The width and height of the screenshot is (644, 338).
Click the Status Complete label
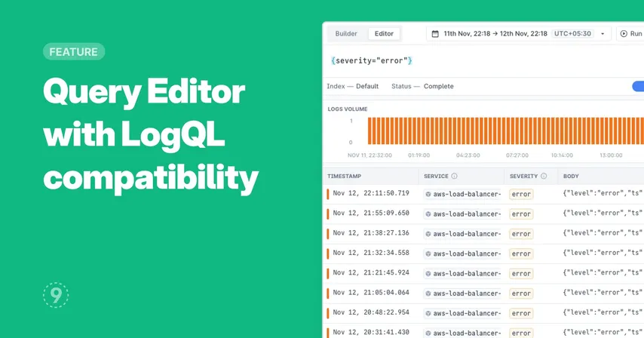422,86
